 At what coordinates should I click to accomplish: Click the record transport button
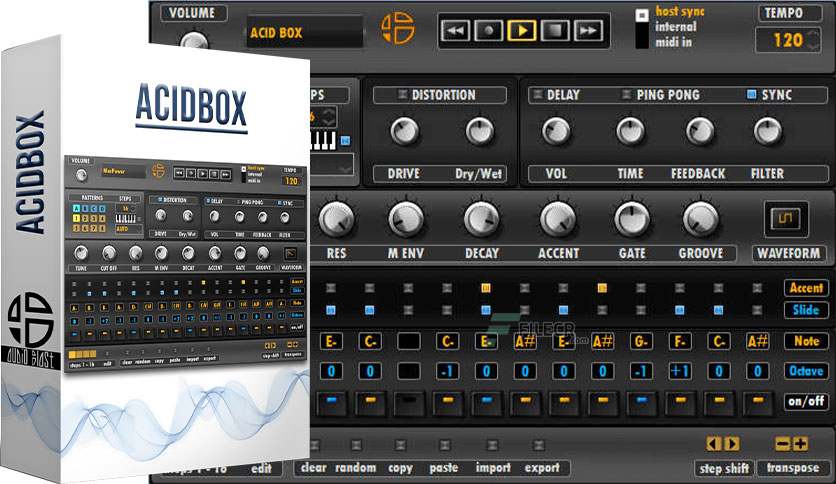click(488, 30)
